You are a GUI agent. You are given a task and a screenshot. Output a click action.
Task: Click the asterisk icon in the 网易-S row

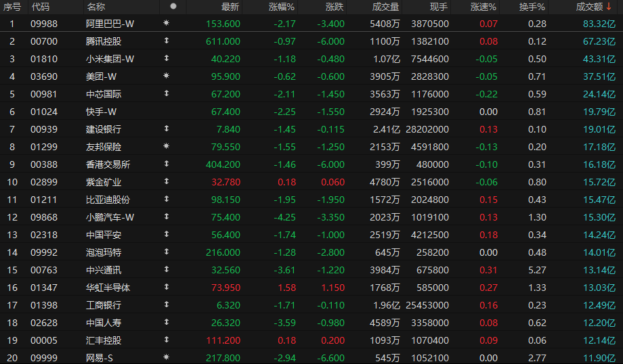167,357
